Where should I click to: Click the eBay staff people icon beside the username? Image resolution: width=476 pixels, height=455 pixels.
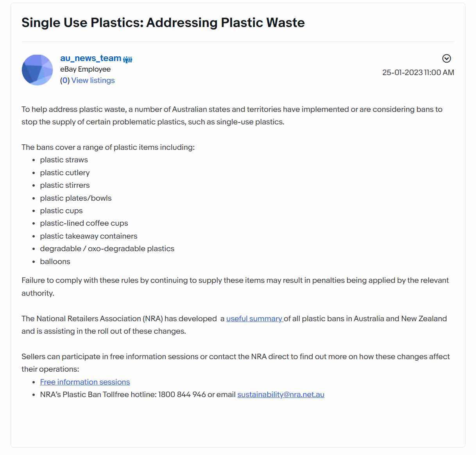coord(128,59)
